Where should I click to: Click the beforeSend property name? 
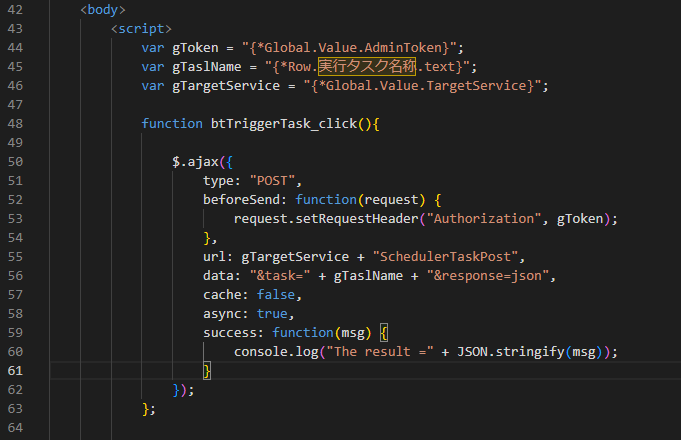tap(241, 200)
